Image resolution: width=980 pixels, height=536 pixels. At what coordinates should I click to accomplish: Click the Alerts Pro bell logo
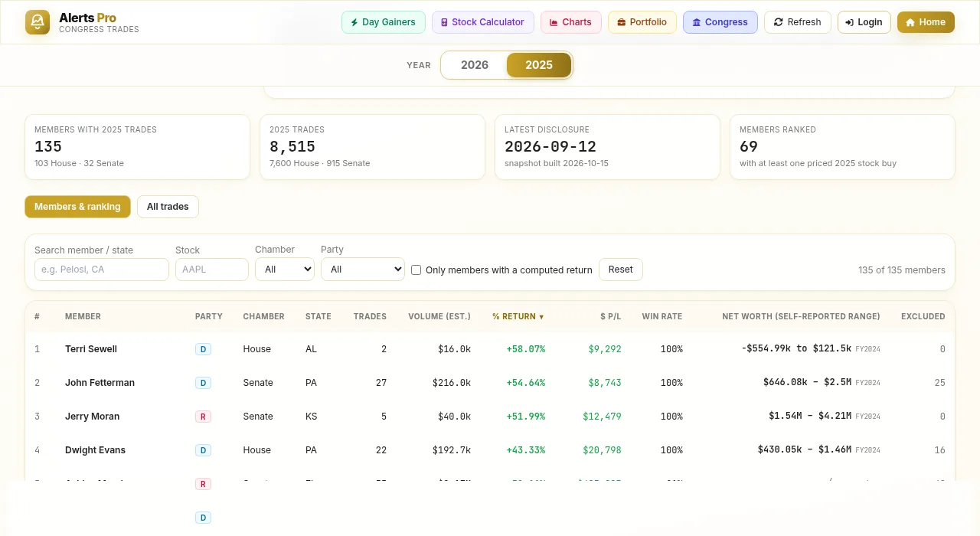pos(38,22)
